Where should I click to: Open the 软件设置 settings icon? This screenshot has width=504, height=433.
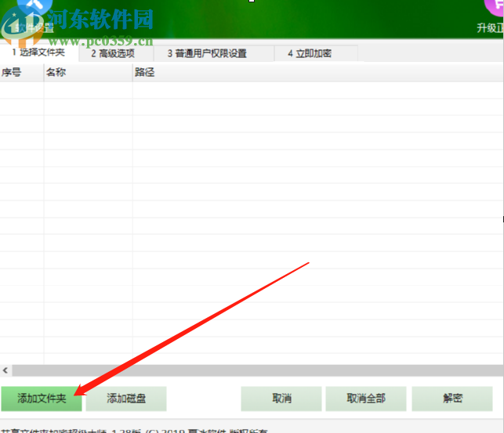[34, 6]
